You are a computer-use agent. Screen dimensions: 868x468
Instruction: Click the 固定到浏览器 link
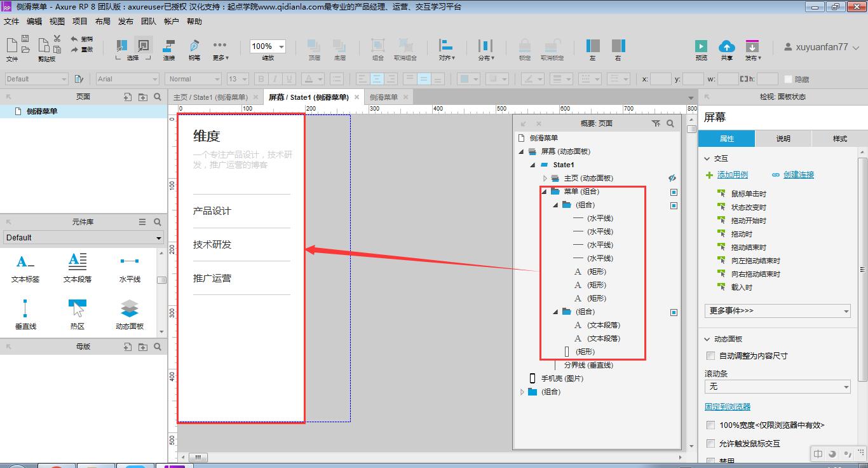point(728,407)
